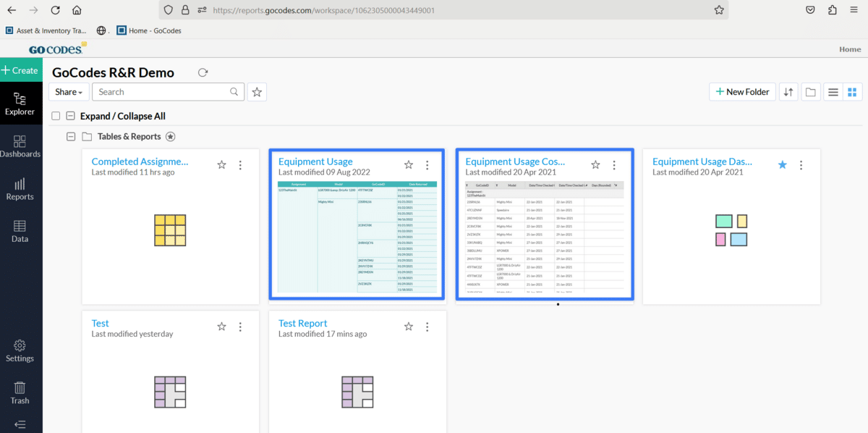Open the Data sidebar section
The height and width of the screenshot is (433, 868).
(20, 232)
